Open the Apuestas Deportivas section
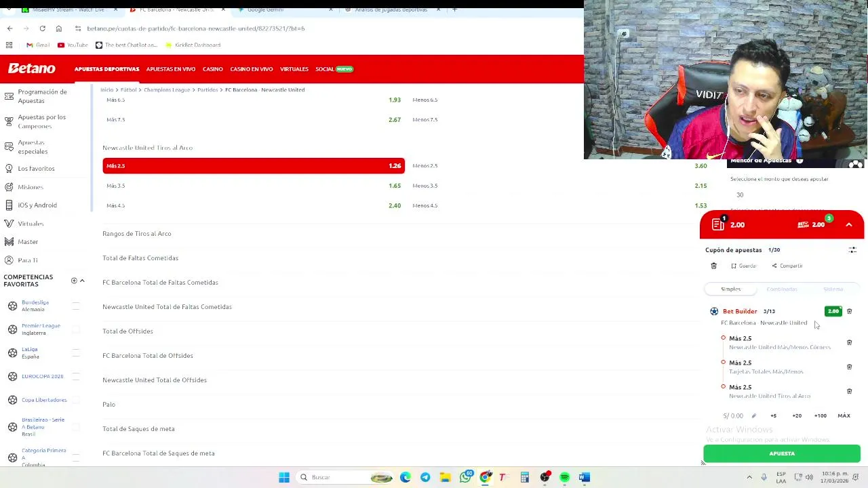The image size is (868, 488). (106, 69)
